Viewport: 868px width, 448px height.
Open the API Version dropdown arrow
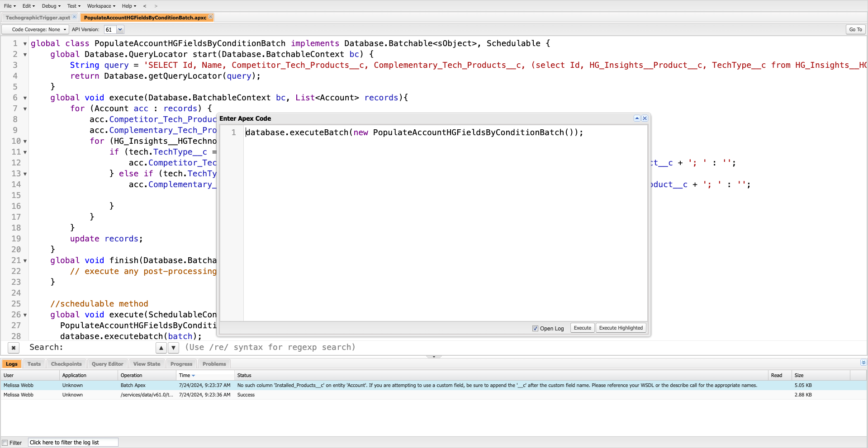tap(120, 29)
